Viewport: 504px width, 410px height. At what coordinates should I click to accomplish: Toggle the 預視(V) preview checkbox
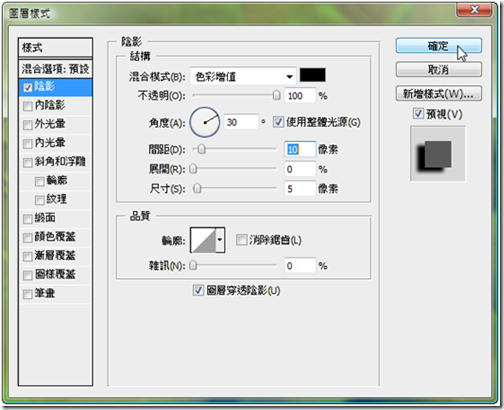pyautogui.click(x=418, y=114)
